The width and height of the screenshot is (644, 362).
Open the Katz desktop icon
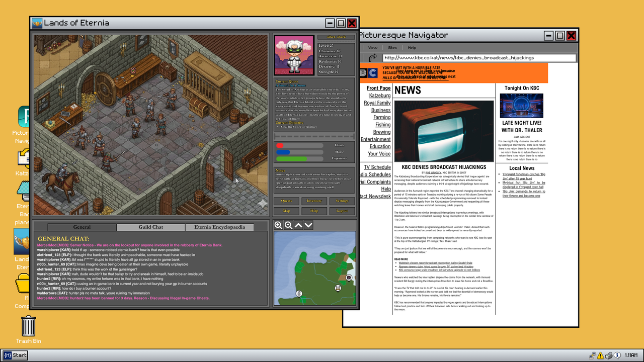[24, 157]
